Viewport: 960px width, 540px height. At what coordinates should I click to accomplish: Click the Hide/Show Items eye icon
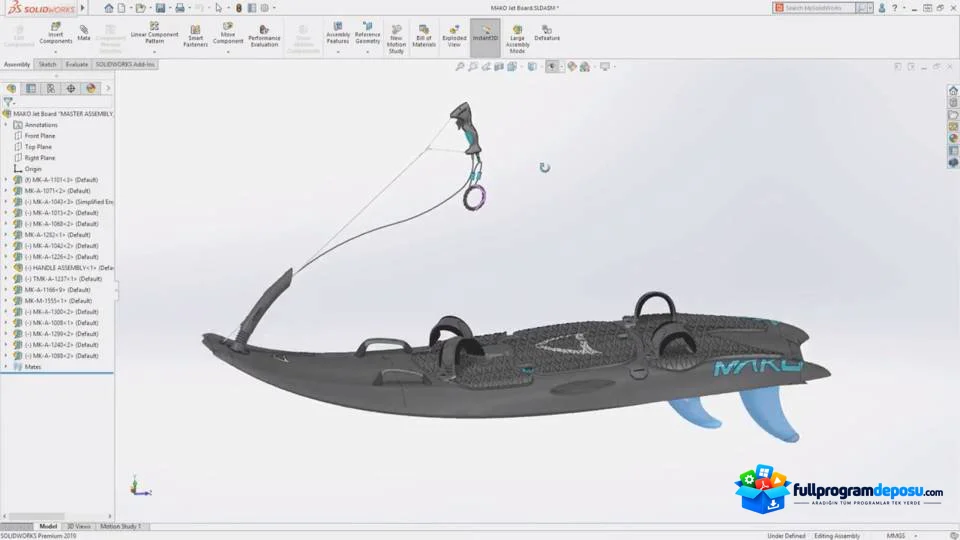[x=552, y=66]
